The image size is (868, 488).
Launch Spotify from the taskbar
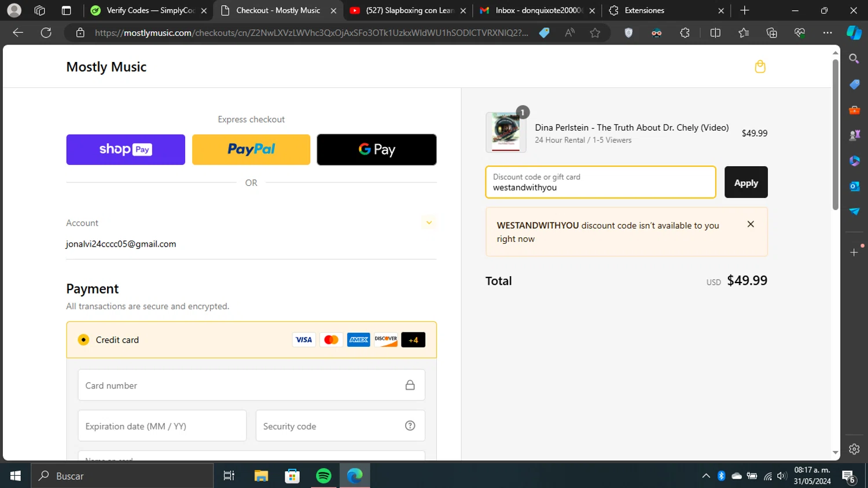323,476
